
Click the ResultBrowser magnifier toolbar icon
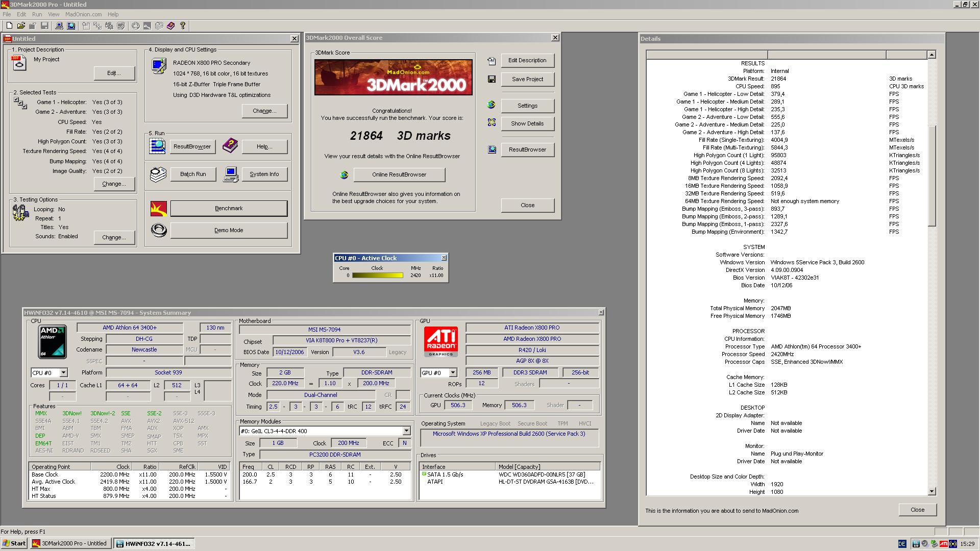pos(71,26)
